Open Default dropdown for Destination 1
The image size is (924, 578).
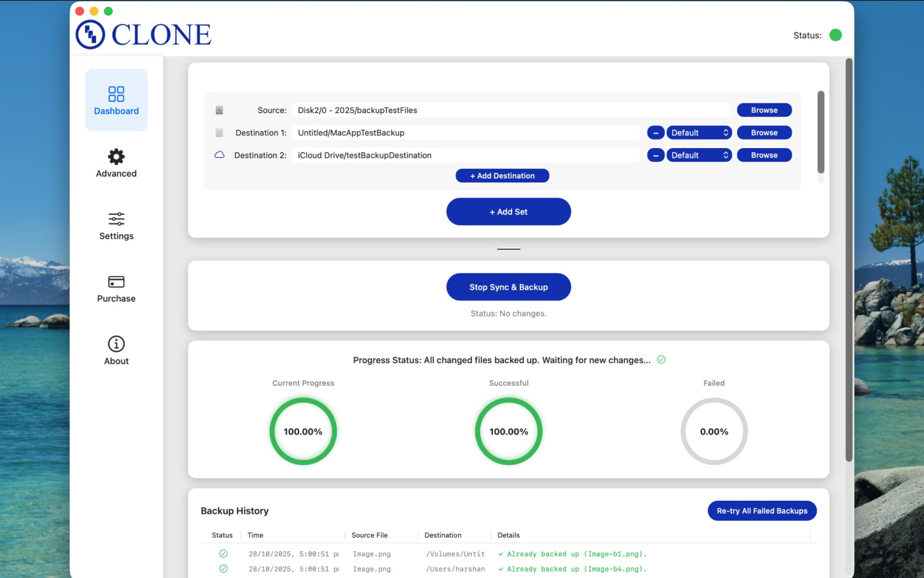coord(699,132)
